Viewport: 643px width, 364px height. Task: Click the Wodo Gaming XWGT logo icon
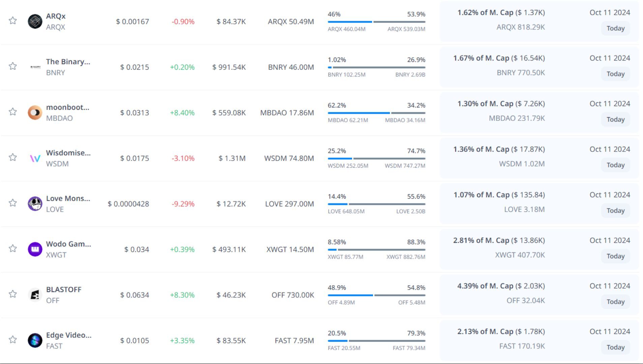coord(35,249)
